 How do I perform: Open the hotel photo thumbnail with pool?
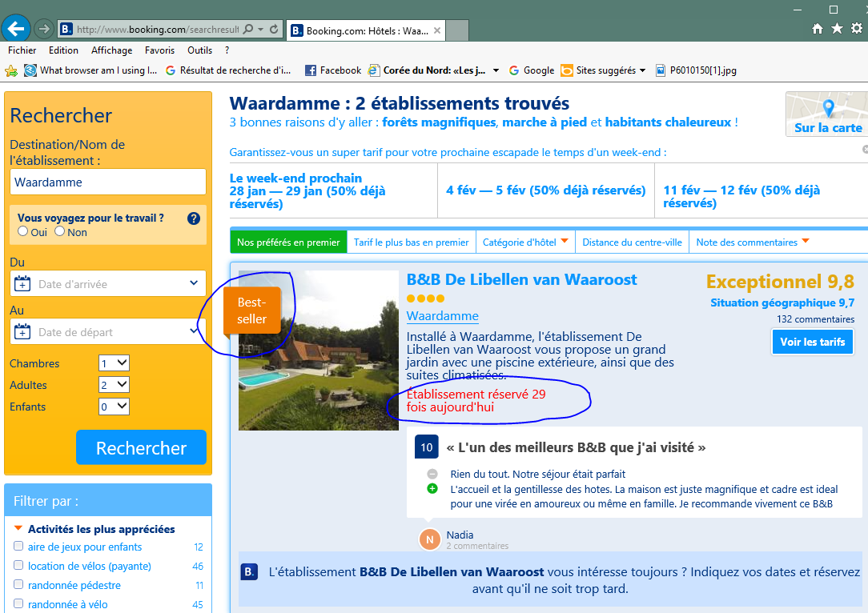coord(319,351)
